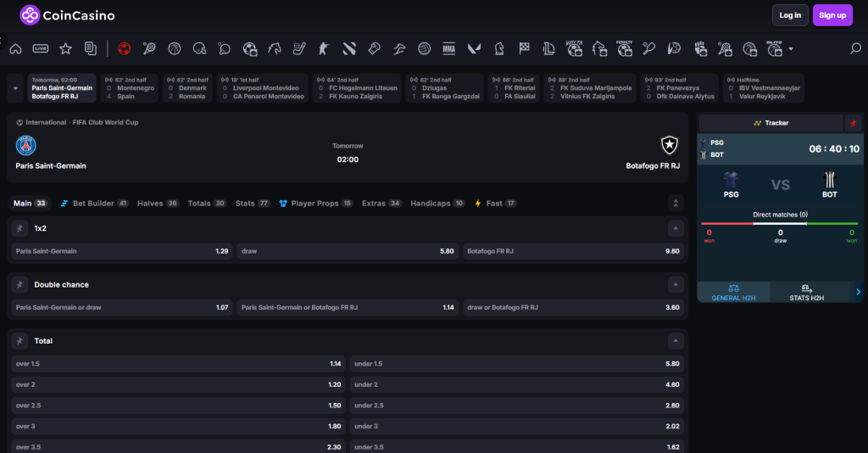The width and height of the screenshot is (868, 453).
Task: Open the Extras tab
Action: pyautogui.click(x=381, y=204)
